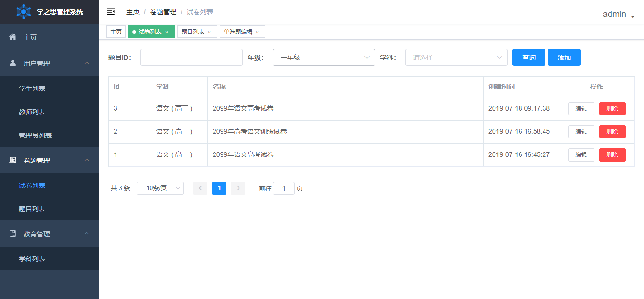Close the 试卷列表 tab with its x icon
This screenshot has width=644, height=299.
(167, 32)
